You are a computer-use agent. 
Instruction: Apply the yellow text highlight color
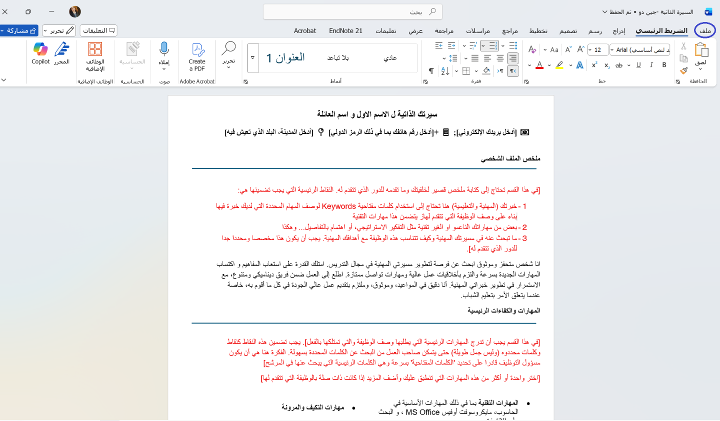(559, 65)
